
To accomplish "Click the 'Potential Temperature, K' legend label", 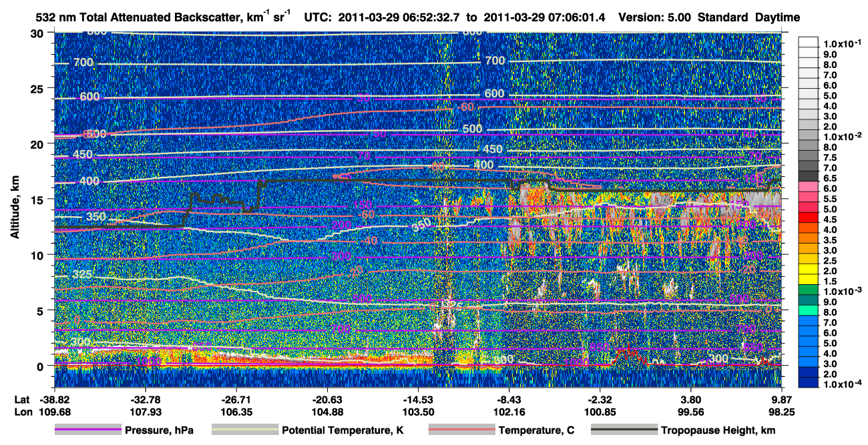I will coord(343,430).
